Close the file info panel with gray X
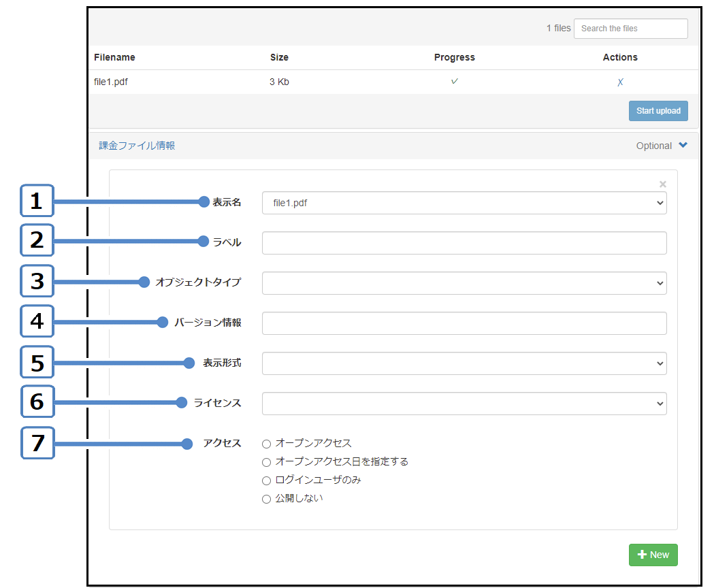The height and width of the screenshot is (588, 714). [663, 184]
